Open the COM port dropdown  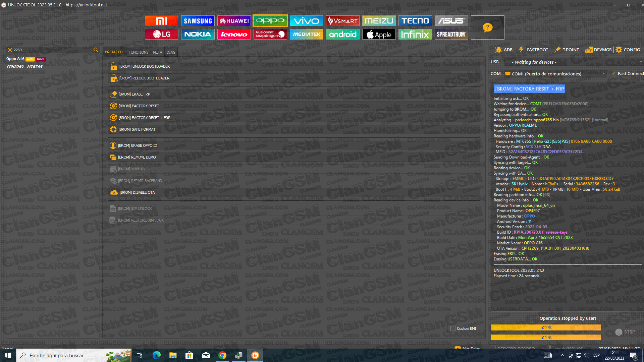click(x=556, y=74)
